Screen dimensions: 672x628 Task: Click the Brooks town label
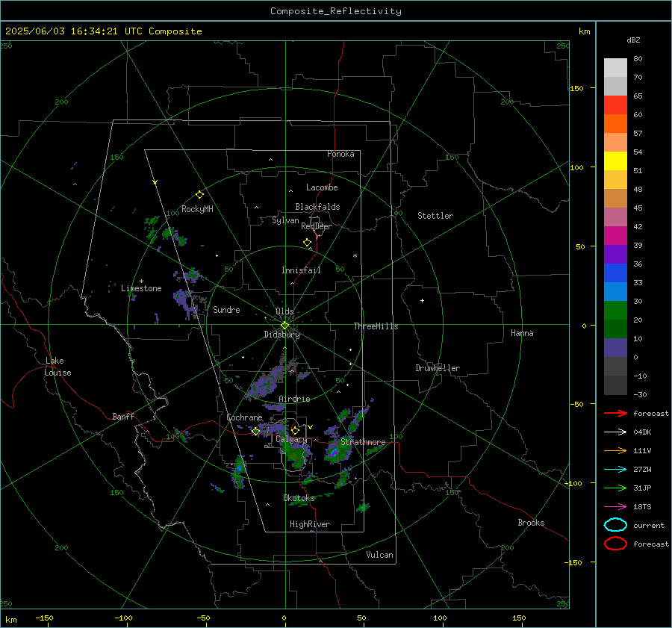tap(531, 523)
